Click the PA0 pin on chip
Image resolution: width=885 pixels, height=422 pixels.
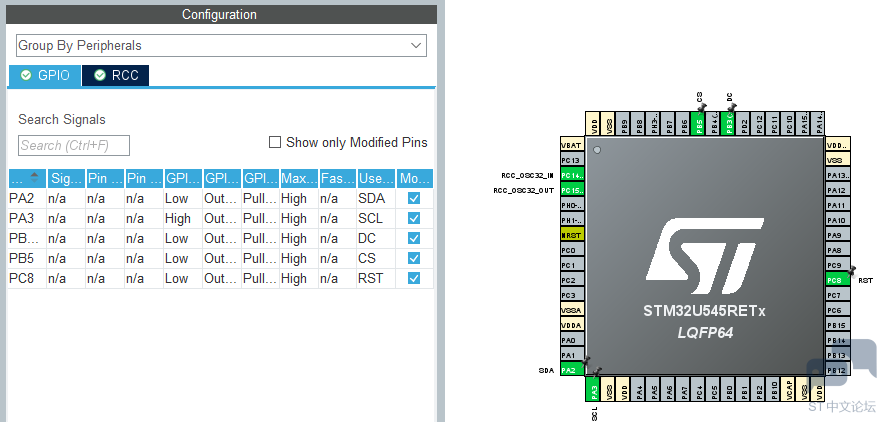pyautogui.click(x=572, y=340)
